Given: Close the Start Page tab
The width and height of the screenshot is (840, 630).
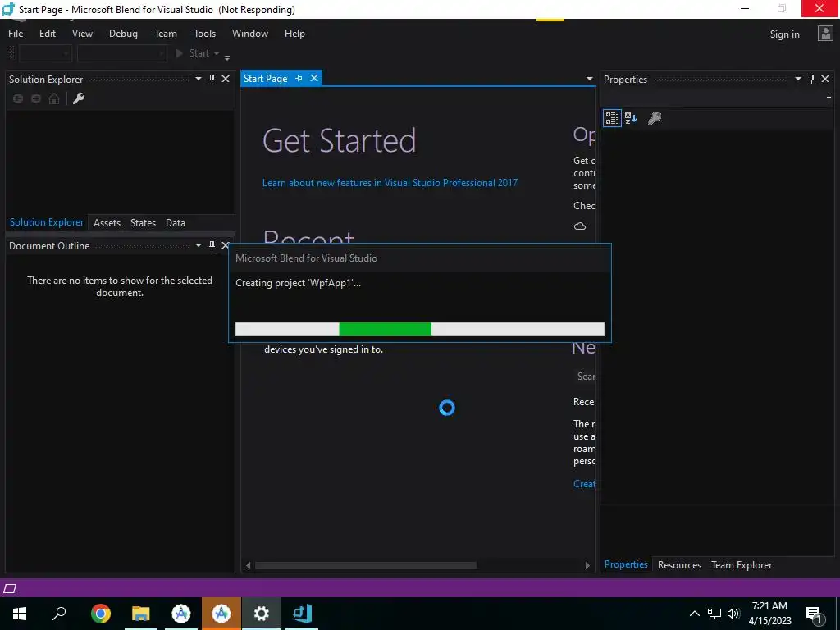Looking at the screenshot, I should pos(314,78).
